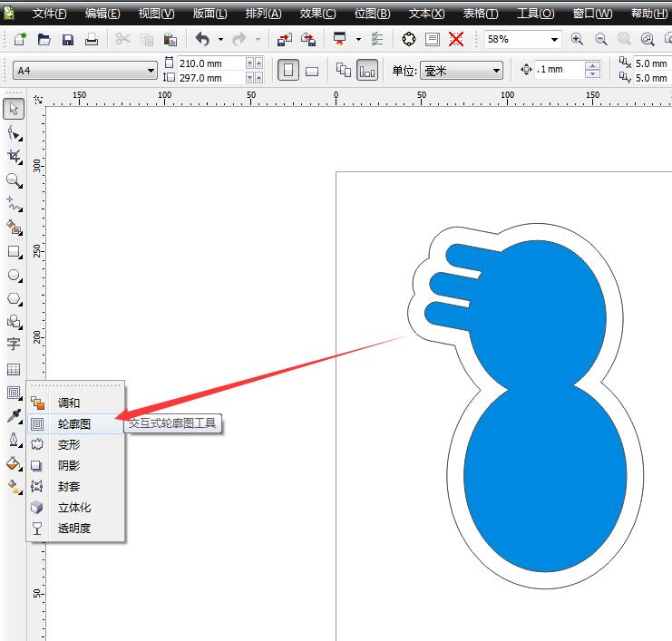Select the Rectangle tool
This screenshot has width=672, height=641.
[14, 252]
